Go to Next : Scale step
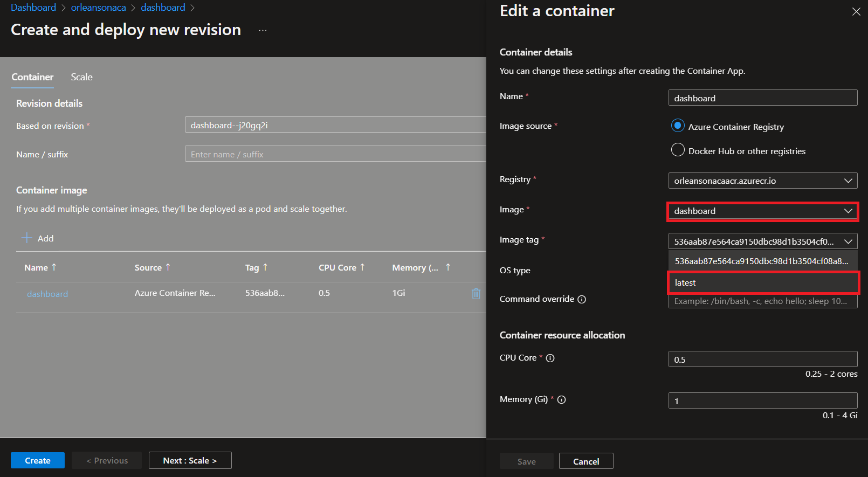 [190, 460]
